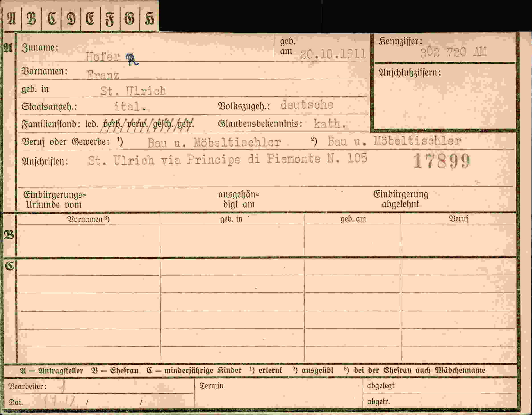Click the 'Kennziffer:' label

coord(401,42)
